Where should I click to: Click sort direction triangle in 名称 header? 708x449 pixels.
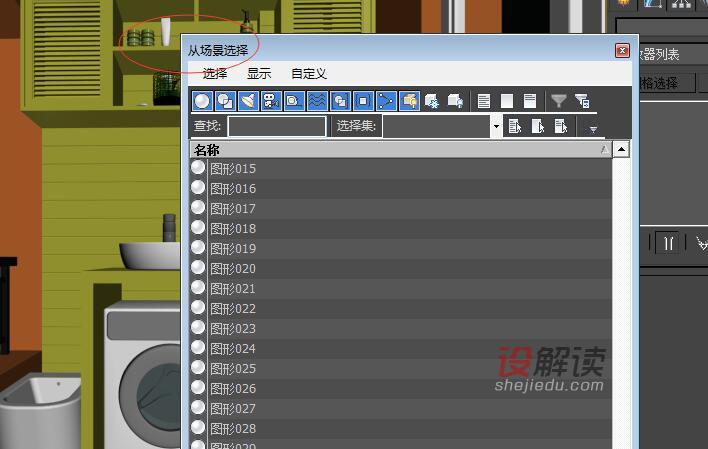(x=605, y=150)
